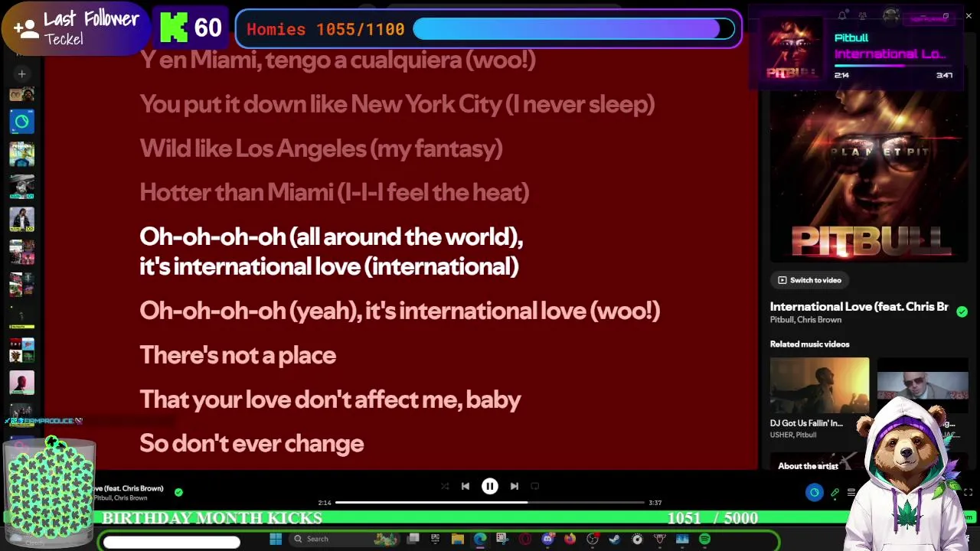Click the liked checkmark in the now playing bar
Screen dimensions: 980x551
tap(178, 493)
